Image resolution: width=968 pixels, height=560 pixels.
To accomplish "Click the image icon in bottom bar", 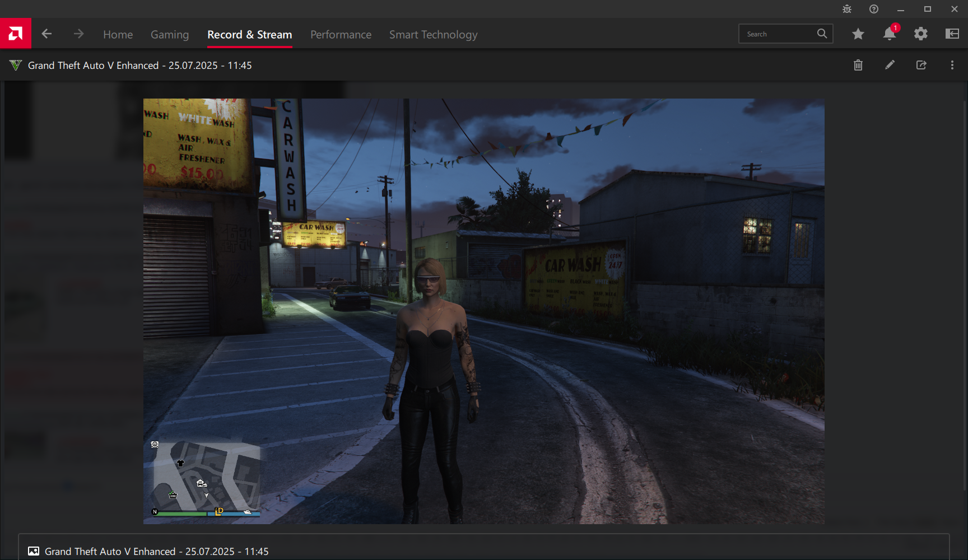I will click(x=34, y=551).
